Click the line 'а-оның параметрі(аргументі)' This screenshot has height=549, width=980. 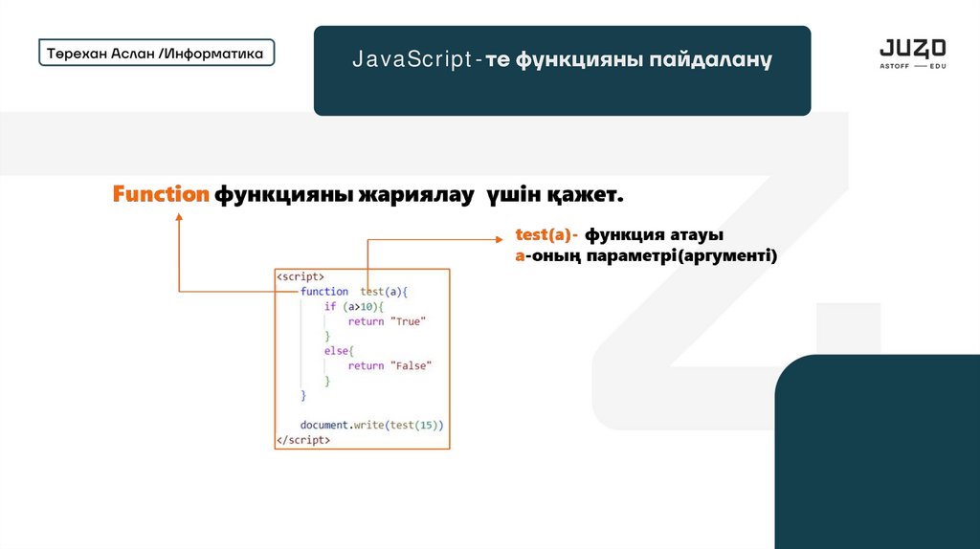point(646,255)
